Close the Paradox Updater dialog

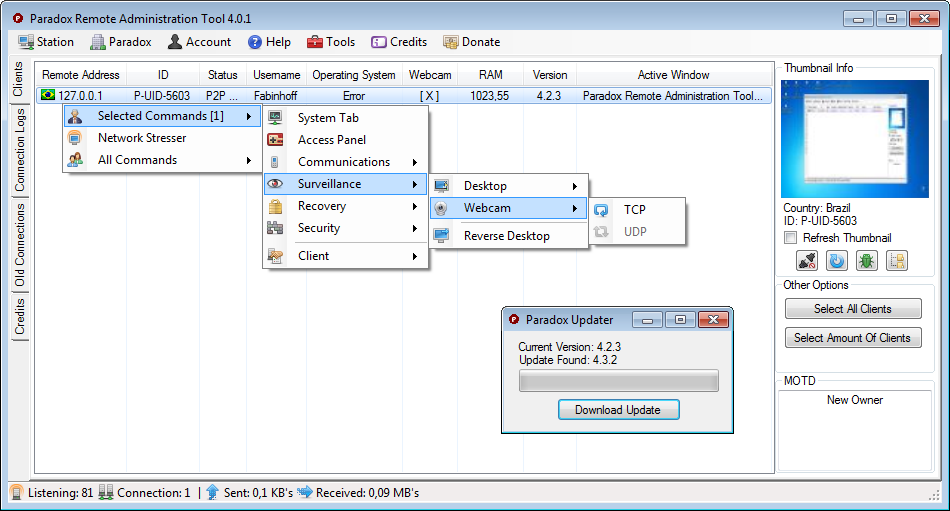(713, 319)
